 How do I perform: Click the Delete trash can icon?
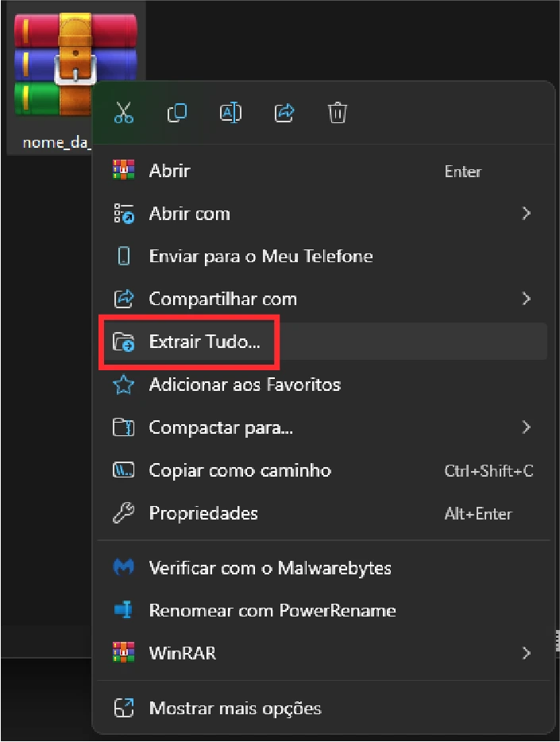(338, 113)
